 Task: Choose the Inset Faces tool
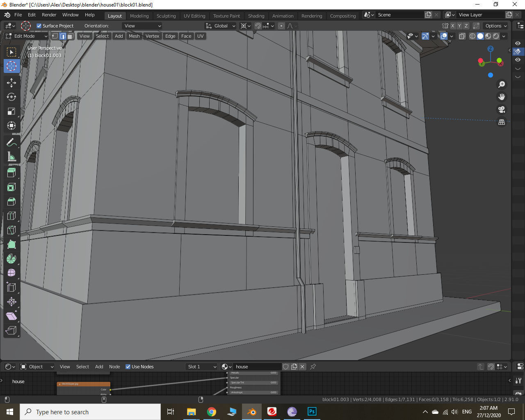11,187
